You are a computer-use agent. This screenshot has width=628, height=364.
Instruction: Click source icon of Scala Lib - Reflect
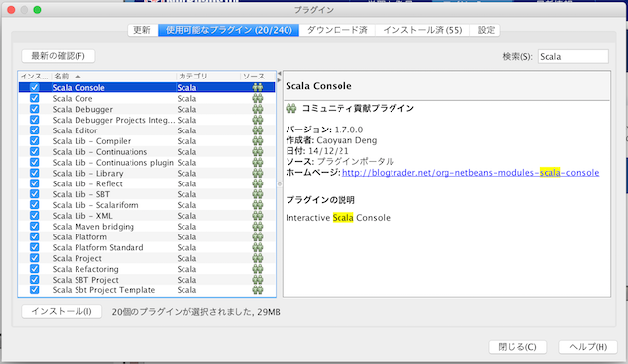(258, 183)
